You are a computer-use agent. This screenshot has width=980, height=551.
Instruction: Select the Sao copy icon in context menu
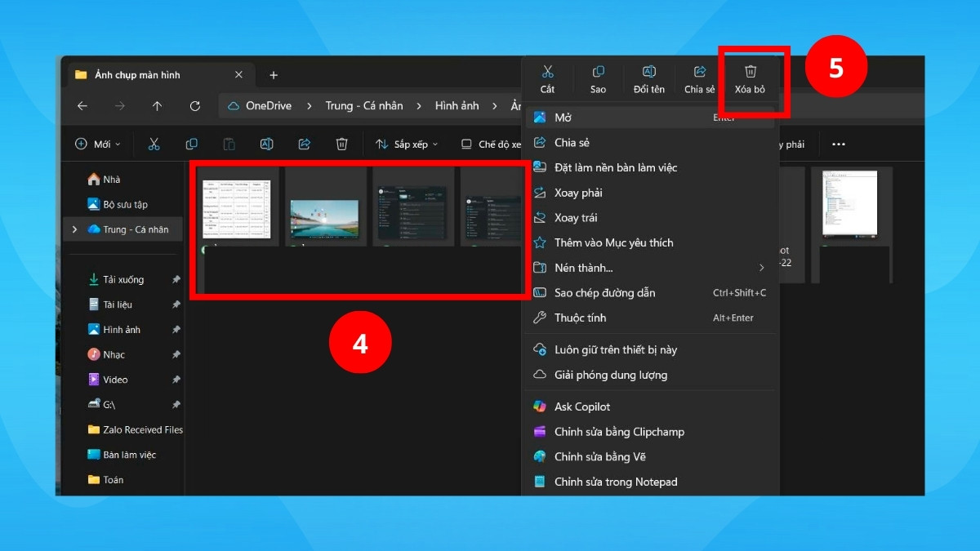coord(598,73)
